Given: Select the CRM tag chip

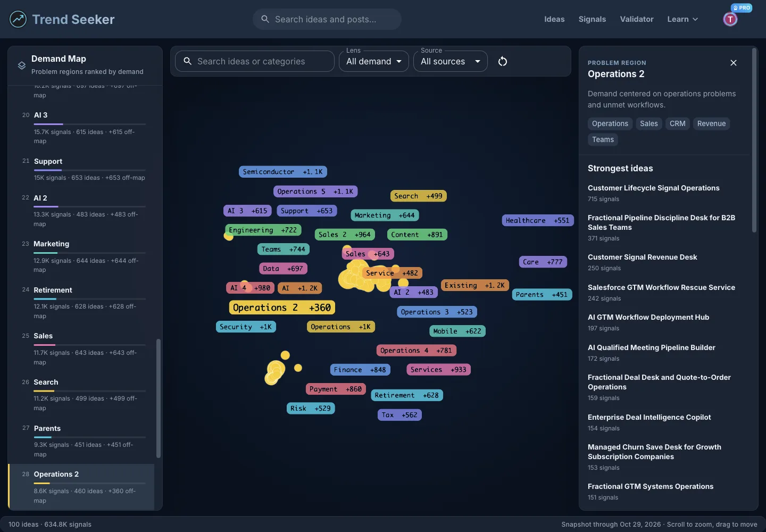Looking at the screenshot, I should (677, 123).
